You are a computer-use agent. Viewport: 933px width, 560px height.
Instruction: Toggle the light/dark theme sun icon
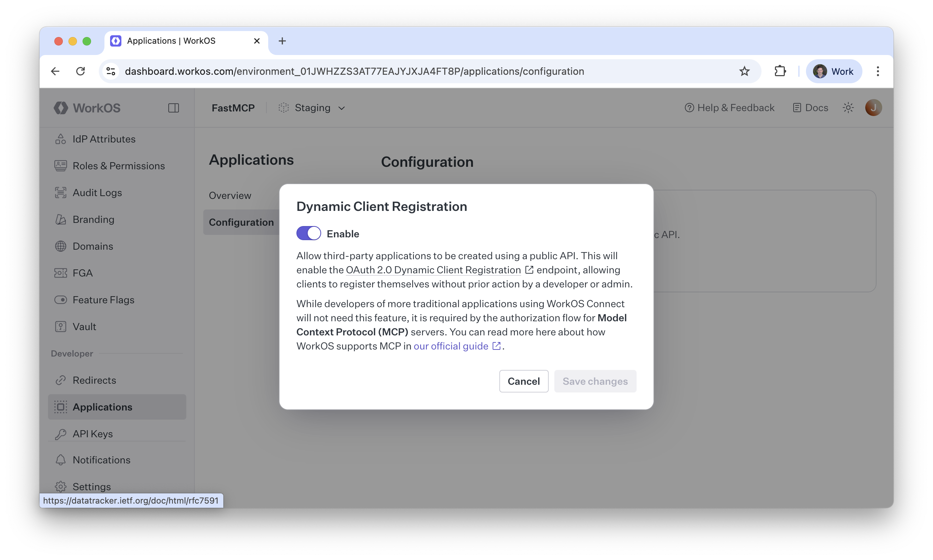click(848, 108)
